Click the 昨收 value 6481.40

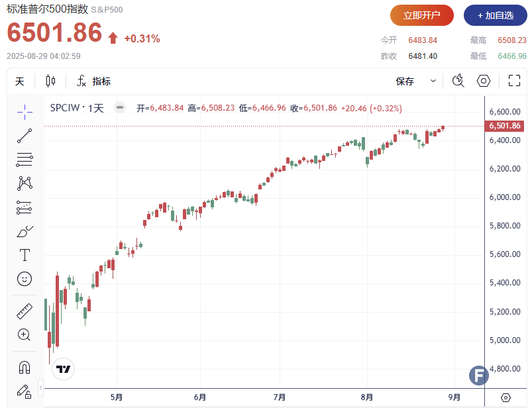tap(423, 56)
